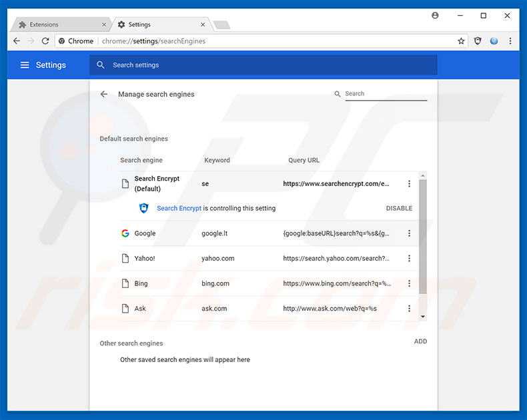Click the Chrome site info icon

tap(61, 41)
